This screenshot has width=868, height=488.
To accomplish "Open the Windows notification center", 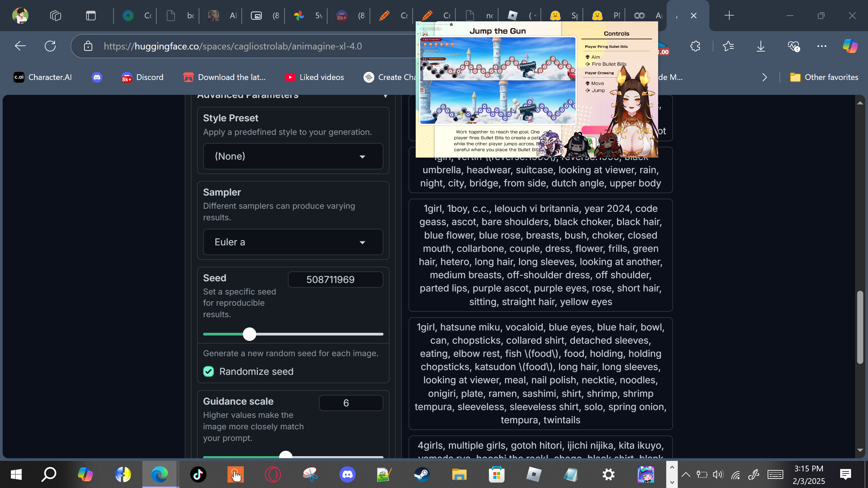I will (846, 474).
